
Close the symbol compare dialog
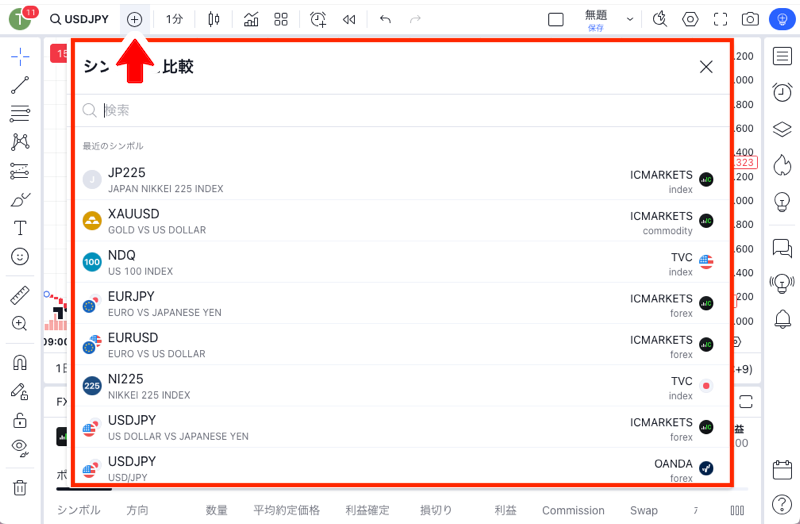pyautogui.click(x=706, y=67)
